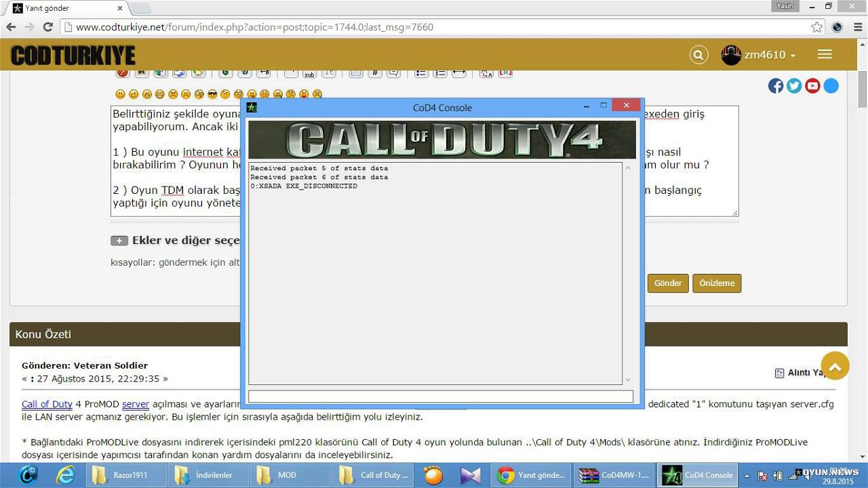Insert the shocked emoticon
868x488 pixels.
pos(199,94)
